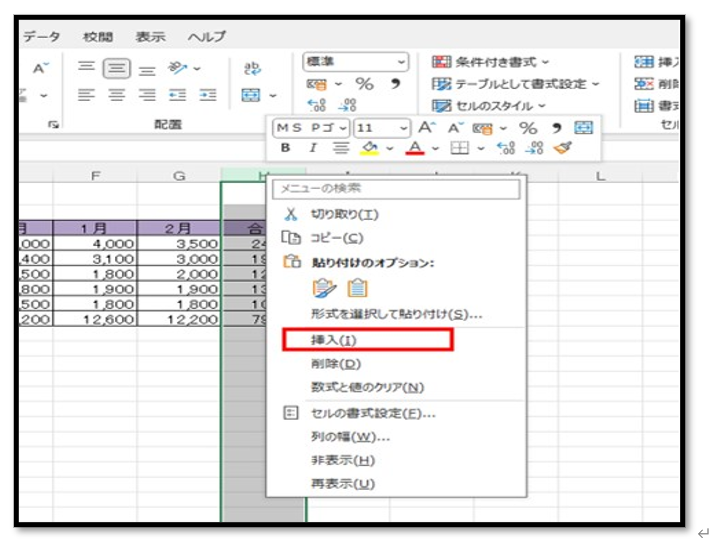Toggle bottom align in ribbon alignment group
Screen dimensions: 714x541
pyautogui.click(x=147, y=71)
